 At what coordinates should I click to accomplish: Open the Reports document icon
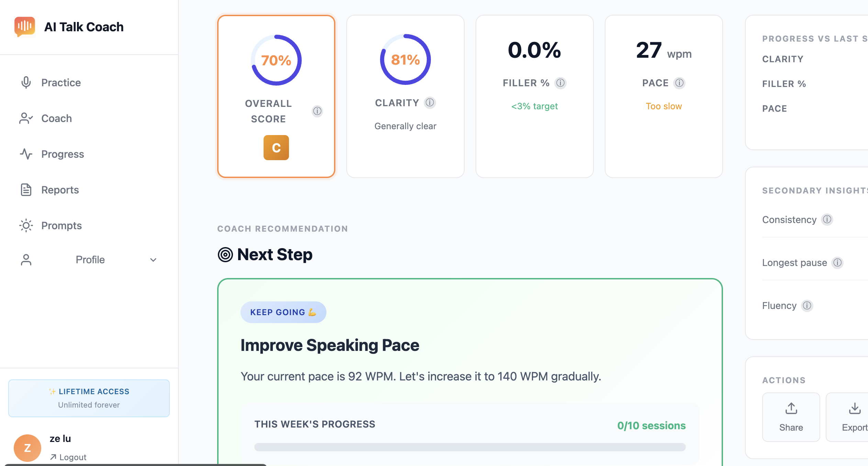tap(26, 190)
